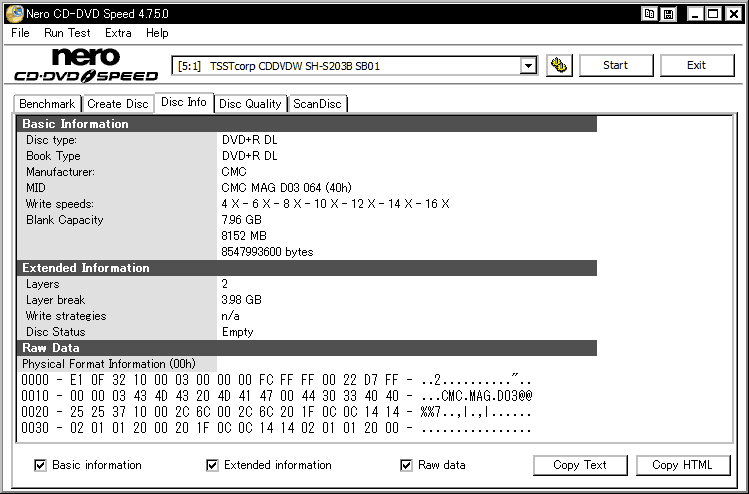Image resolution: width=749 pixels, height=494 pixels.
Task: Click the save floppy icon in title bar
Action: coord(668,14)
